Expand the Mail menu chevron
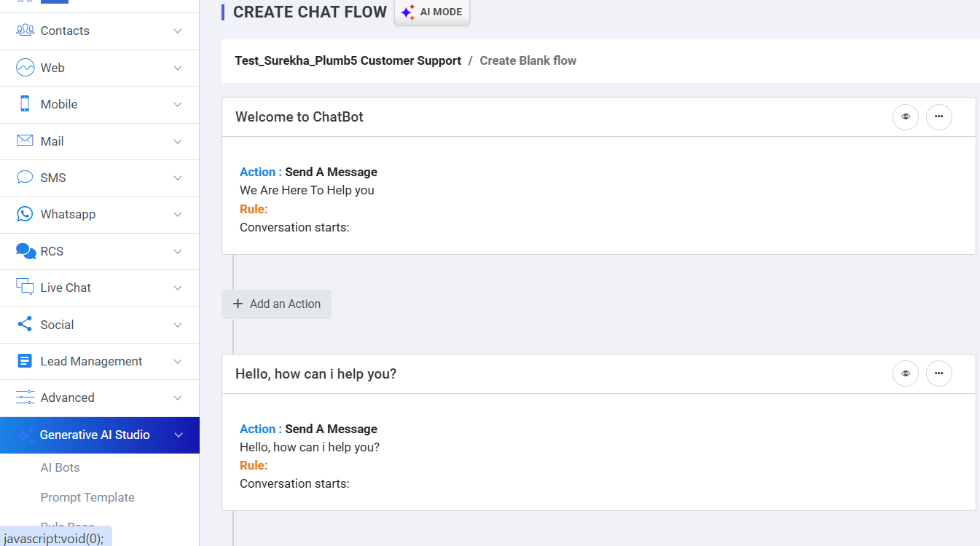Image resolution: width=980 pixels, height=546 pixels. [178, 141]
